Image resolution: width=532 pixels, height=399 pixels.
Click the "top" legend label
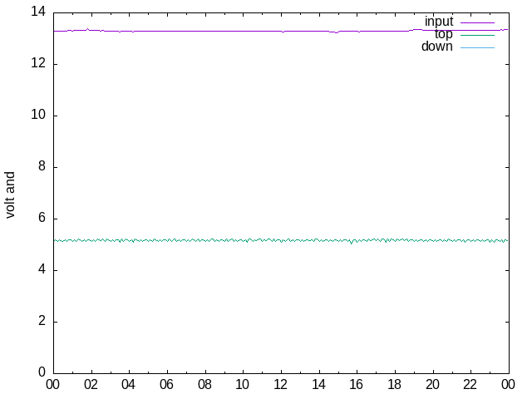point(444,34)
